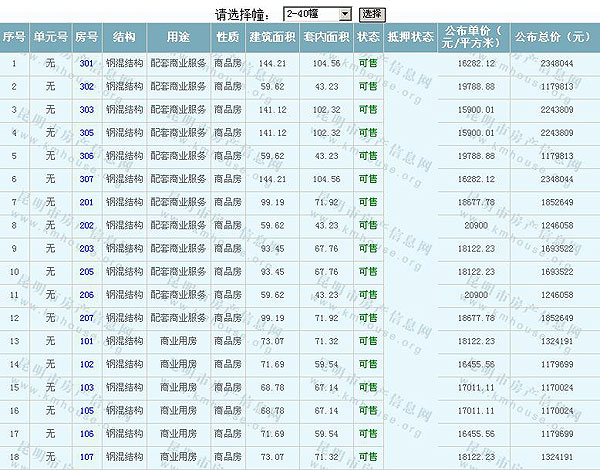Viewport: 600px width, 470px height.
Task: Click the 选择 button
Action: 372,14
